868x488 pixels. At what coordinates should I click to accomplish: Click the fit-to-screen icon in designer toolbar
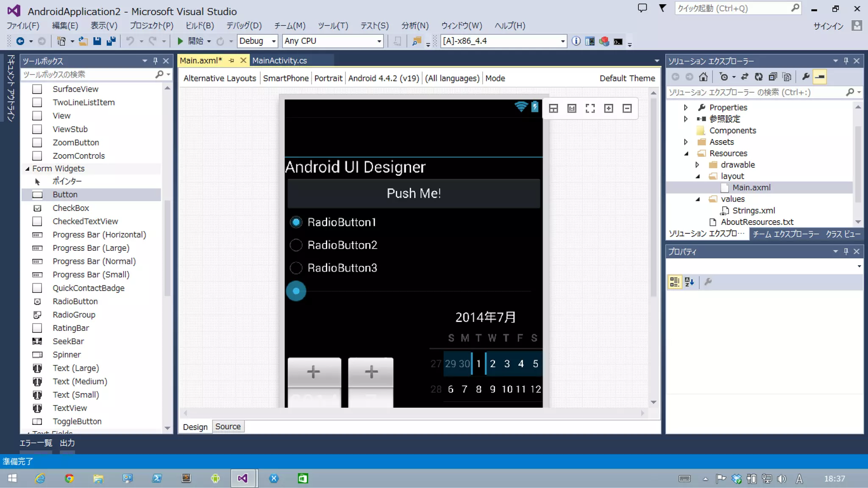(590, 108)
